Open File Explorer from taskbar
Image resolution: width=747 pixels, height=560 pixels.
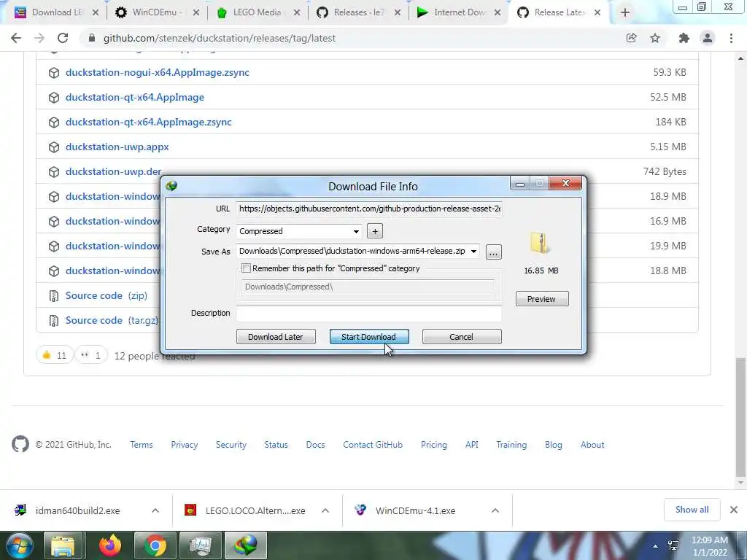pos(63,545)
